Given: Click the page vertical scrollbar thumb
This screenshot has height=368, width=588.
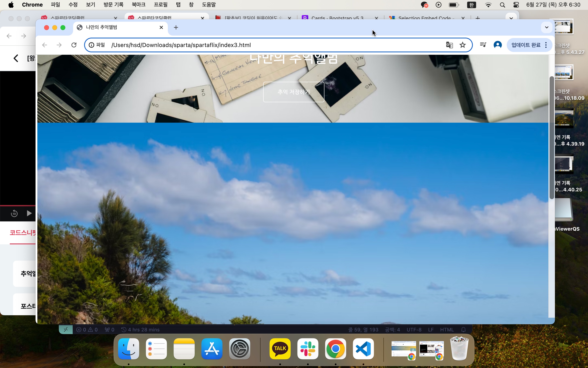Looking at the screenshot, I should [551, 138].
